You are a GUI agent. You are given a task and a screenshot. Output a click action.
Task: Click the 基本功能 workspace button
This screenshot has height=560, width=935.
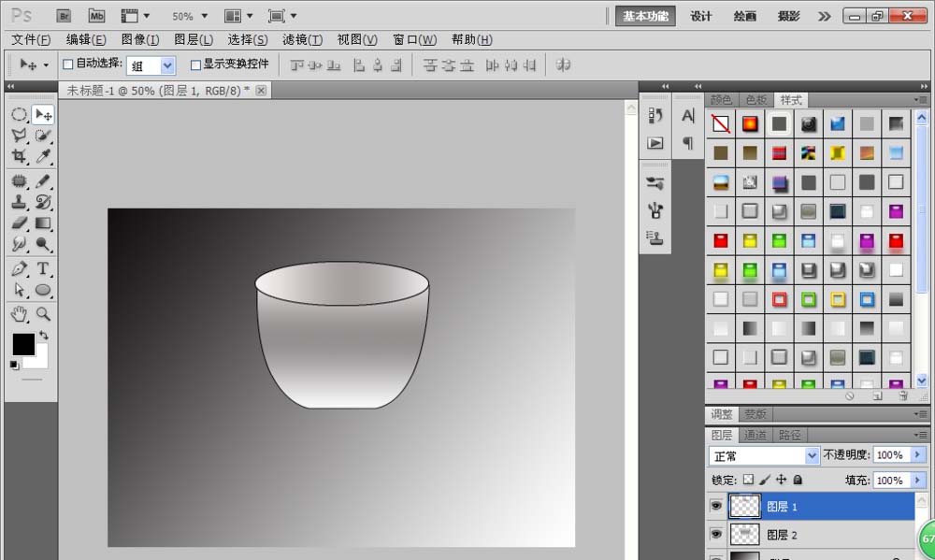coord(644,15)
